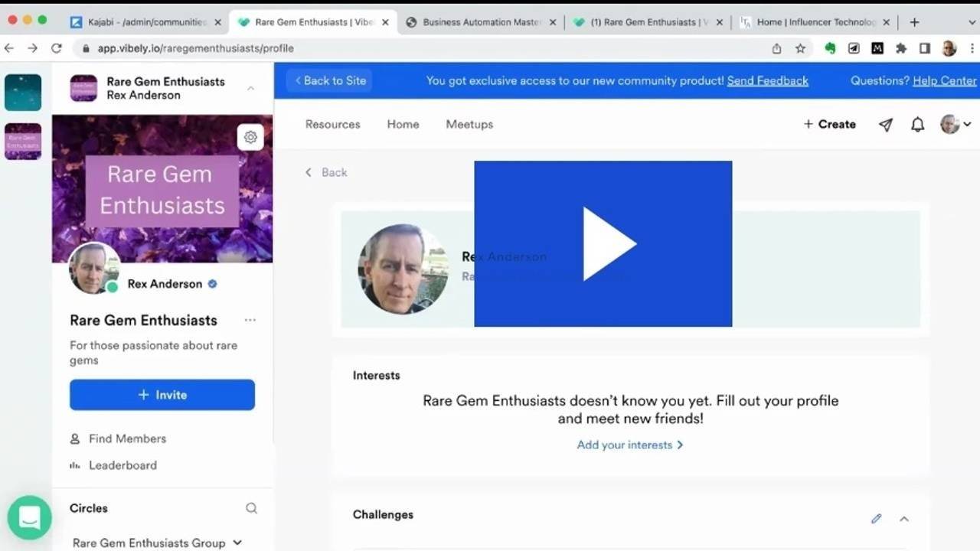Reload the page
The height and width of the screenshot is (551, 980).
[57, 48]
